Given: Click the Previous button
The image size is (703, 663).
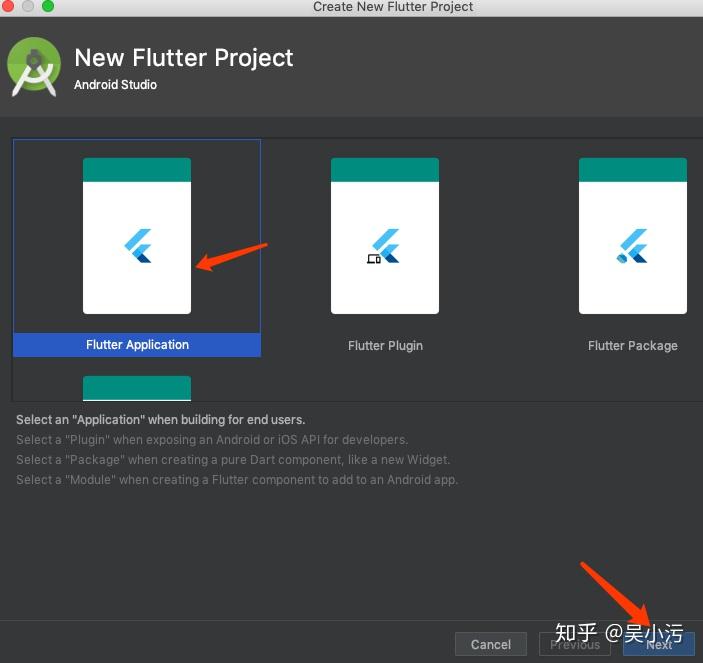Looking at the screenshot, I should pos(575,644).
